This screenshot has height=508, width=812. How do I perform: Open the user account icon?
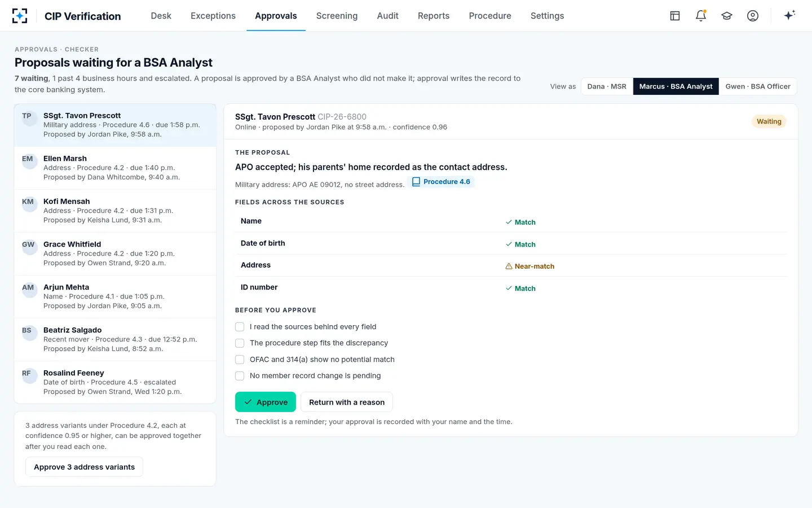(753, 16)
